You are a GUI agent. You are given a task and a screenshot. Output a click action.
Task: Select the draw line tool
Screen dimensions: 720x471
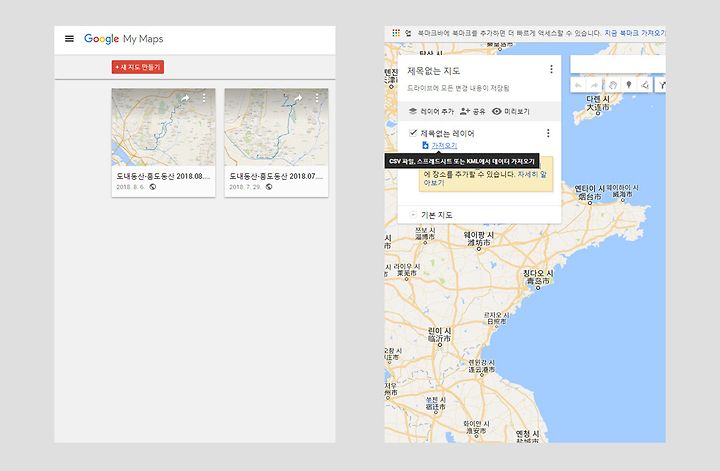tap(645, 85)
